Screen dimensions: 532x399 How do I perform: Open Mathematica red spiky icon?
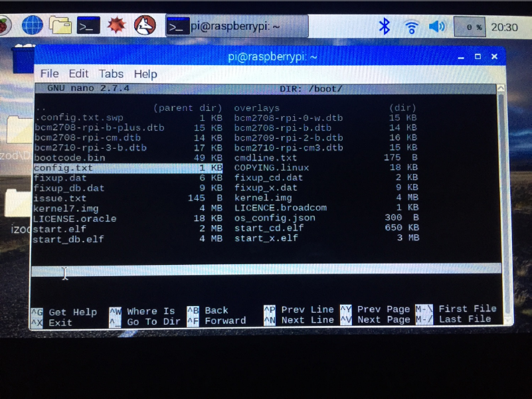[117, 25]
